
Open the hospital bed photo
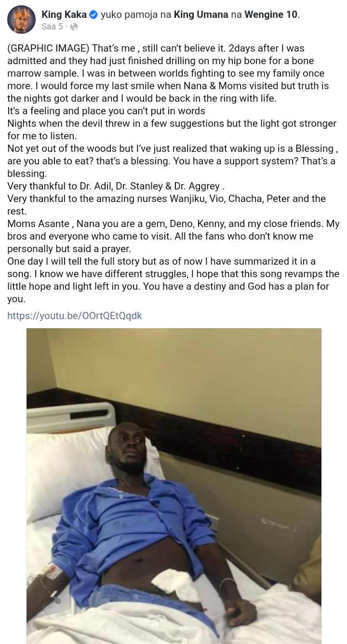(x=173, y=486)
